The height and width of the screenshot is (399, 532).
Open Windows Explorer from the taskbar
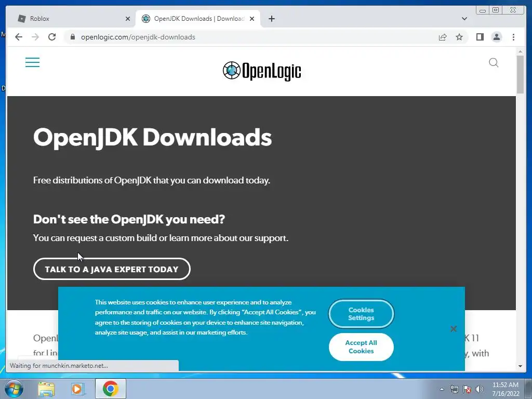pyautogui.click(x=46, y=389)
